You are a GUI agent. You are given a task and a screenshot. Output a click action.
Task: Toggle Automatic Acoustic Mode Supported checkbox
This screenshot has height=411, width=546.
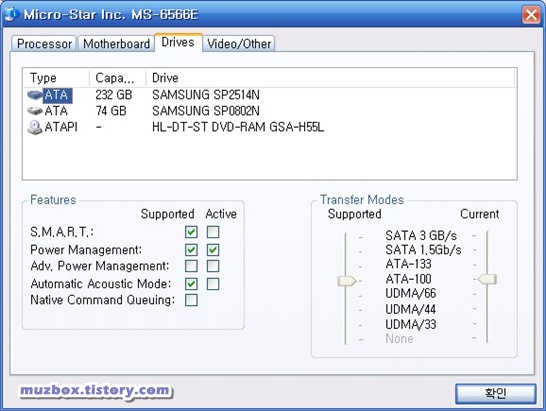[191, 284]
